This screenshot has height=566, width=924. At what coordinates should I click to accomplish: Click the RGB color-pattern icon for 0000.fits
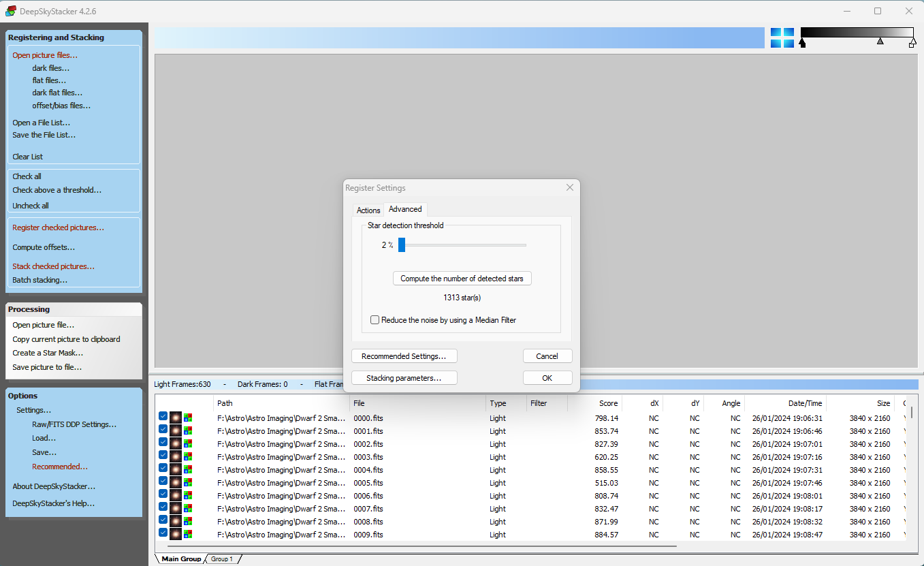[188, 418]
